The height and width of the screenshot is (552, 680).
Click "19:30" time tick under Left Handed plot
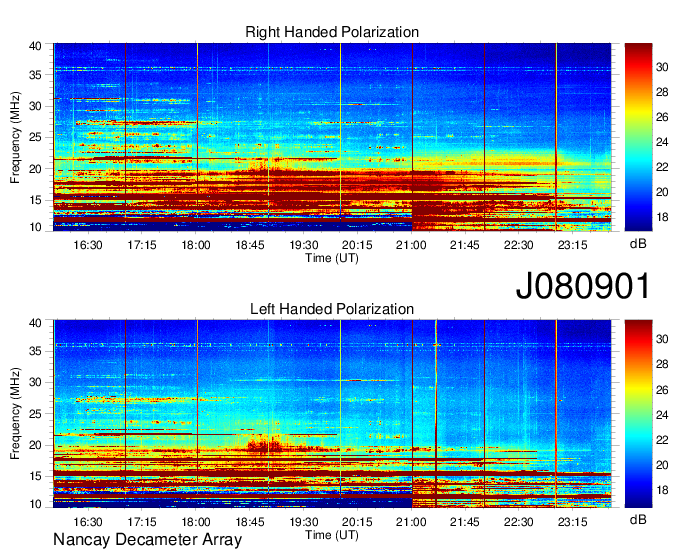[304, 522]
